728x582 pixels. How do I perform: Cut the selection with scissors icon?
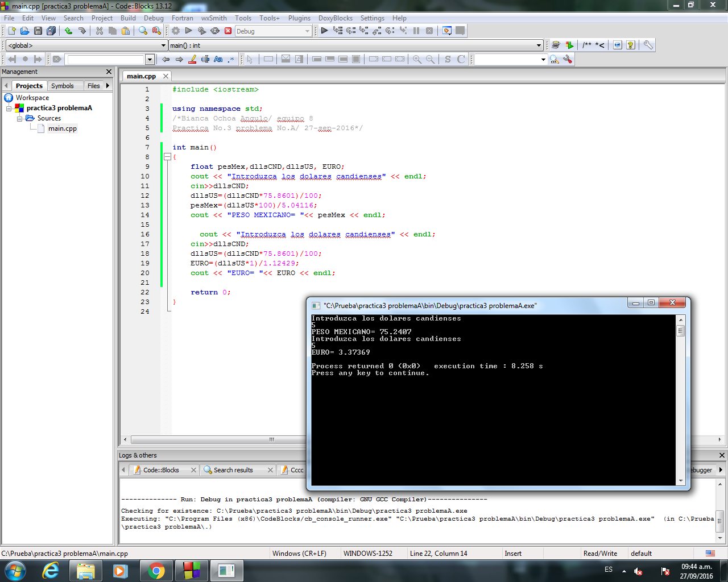[100, 31]
